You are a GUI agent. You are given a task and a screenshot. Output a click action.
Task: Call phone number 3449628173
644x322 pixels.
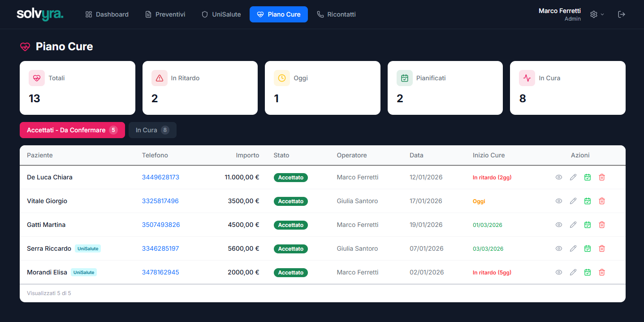[160, 177]
